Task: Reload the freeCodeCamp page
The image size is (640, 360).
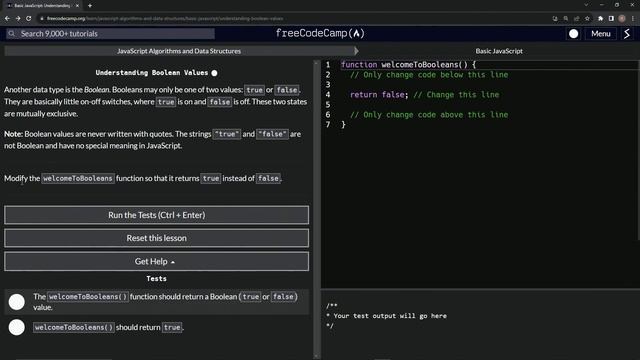Action: [x=29, y=18]
